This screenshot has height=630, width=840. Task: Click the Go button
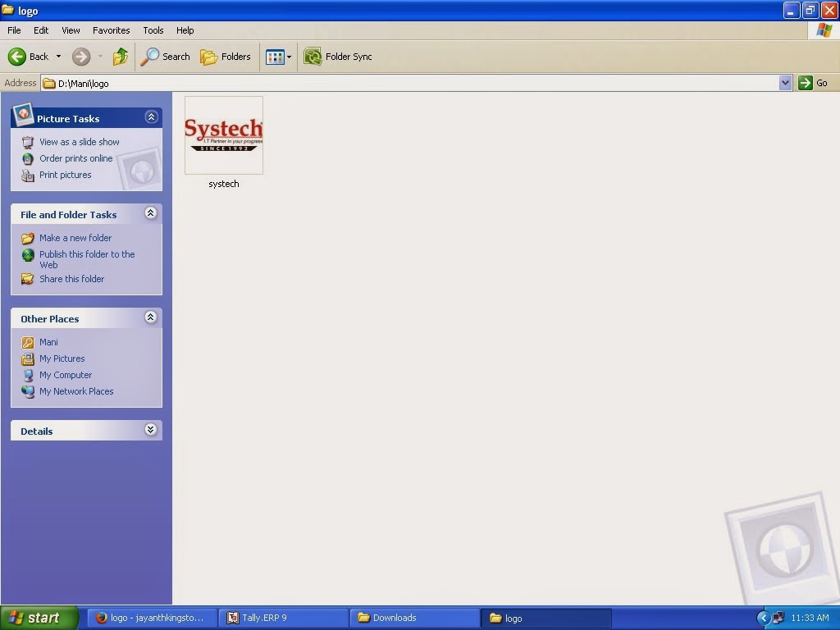click(x=813, y=83)
